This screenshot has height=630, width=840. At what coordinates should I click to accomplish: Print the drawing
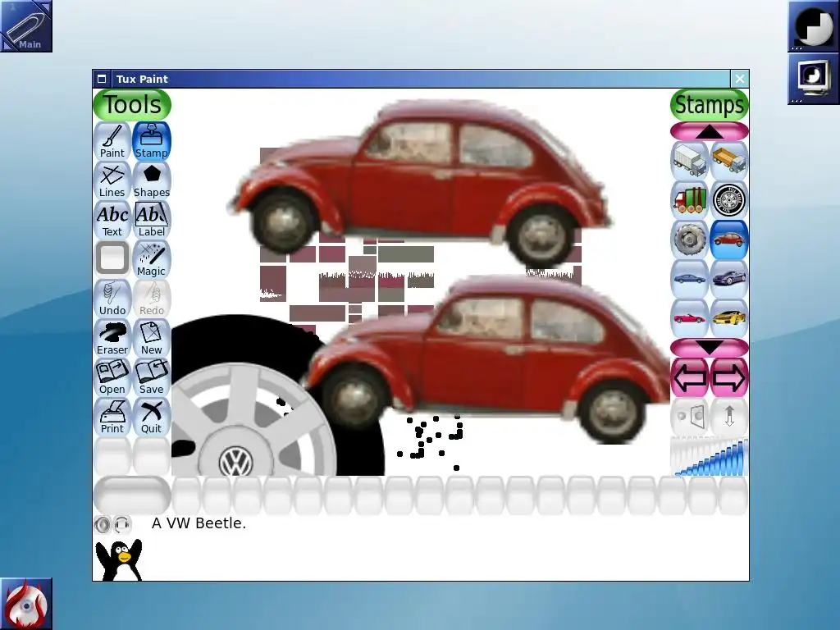click(112, 417)
